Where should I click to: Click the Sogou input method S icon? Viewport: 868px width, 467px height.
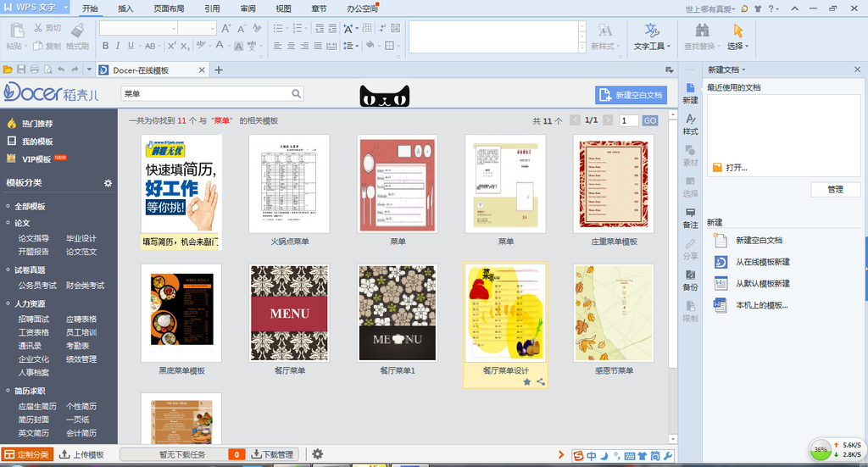click(x=578, y=455)
